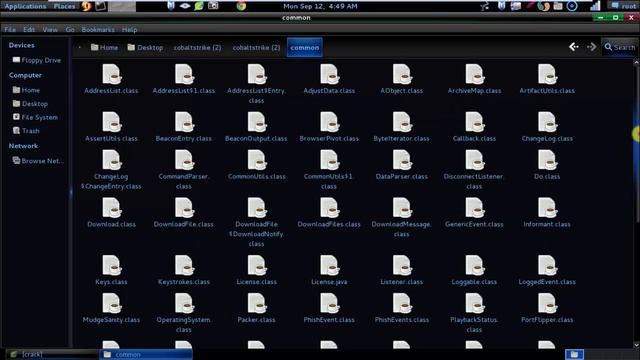Select the Keystrokes.class file name

click(184, 282)
